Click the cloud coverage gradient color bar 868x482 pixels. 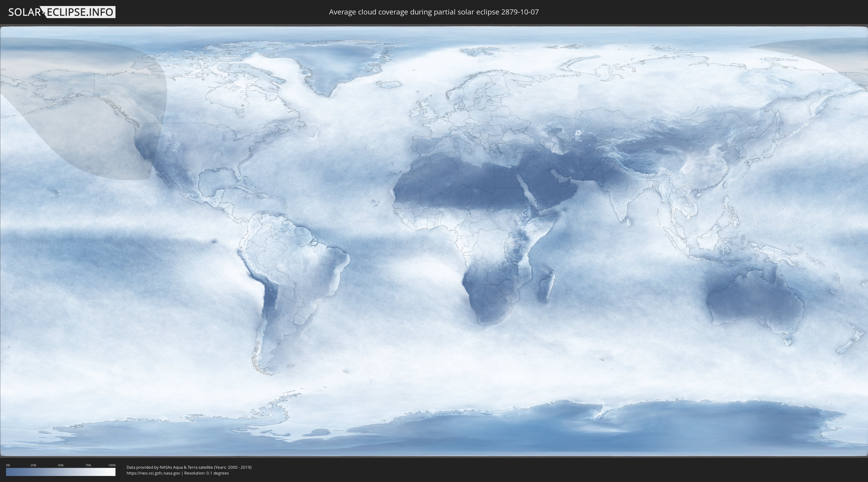coord(61,472)
